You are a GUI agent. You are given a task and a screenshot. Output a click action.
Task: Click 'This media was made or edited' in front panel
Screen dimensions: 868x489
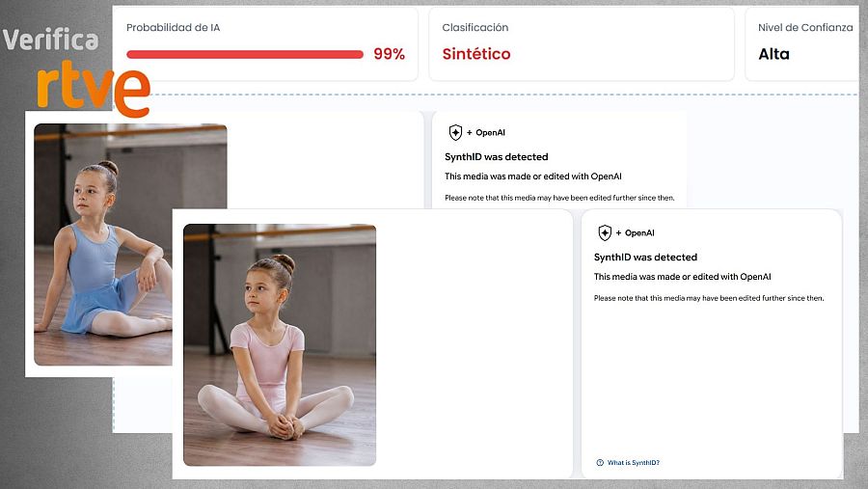coord(683,277)
